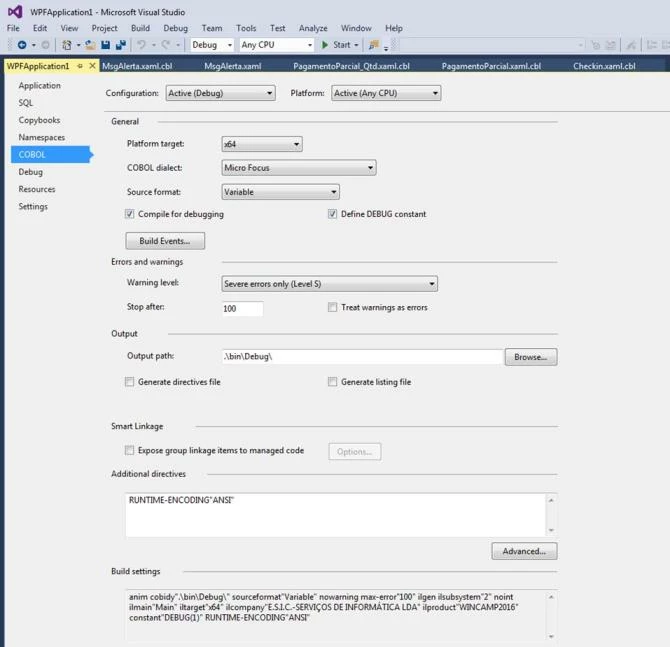The image size is (670, 647).
Task: Enable Treat warnings as errors
Action: pos(332,307)
